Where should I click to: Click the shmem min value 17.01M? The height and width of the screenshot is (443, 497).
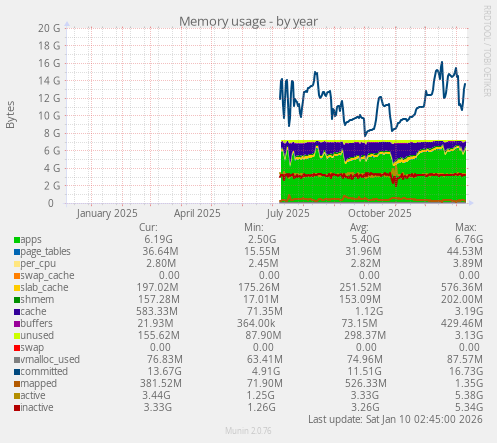point(261,299)
